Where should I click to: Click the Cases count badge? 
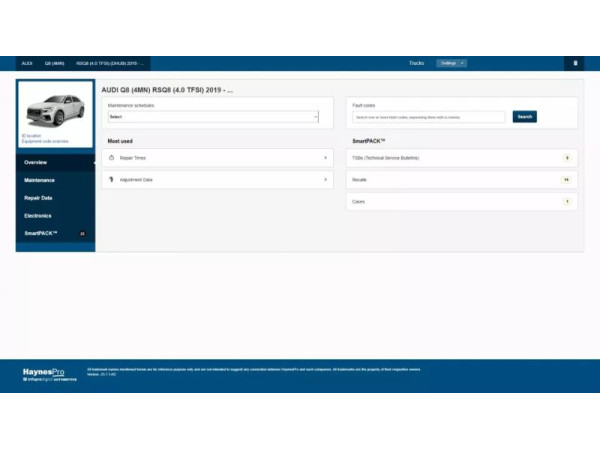click(566, 202)
